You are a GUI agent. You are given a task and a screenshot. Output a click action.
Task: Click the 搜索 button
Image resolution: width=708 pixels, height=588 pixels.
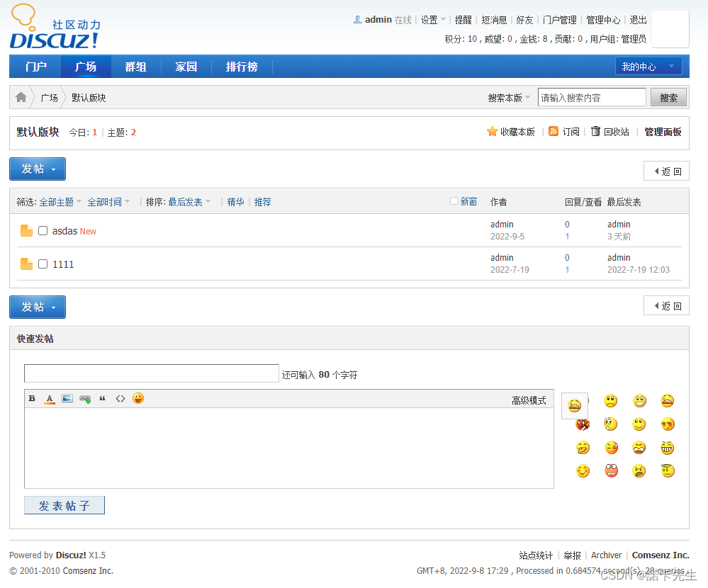[668, 98]
